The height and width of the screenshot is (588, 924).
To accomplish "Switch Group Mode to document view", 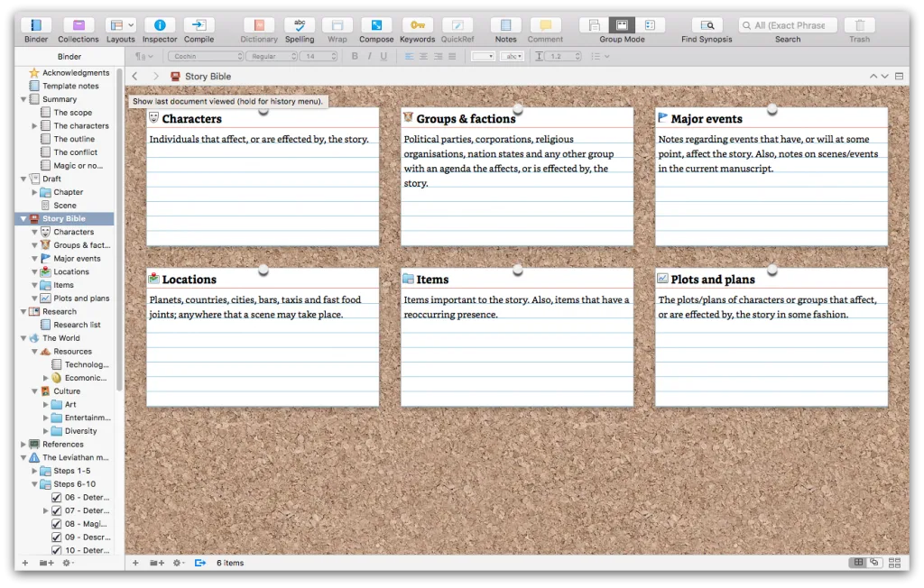I will 594,25.
